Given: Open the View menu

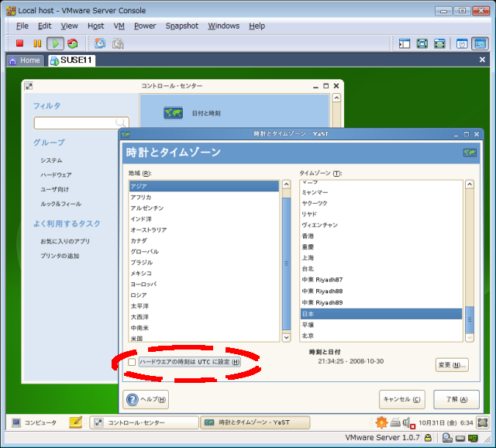Looking at the screenshot, I should 69,26.
